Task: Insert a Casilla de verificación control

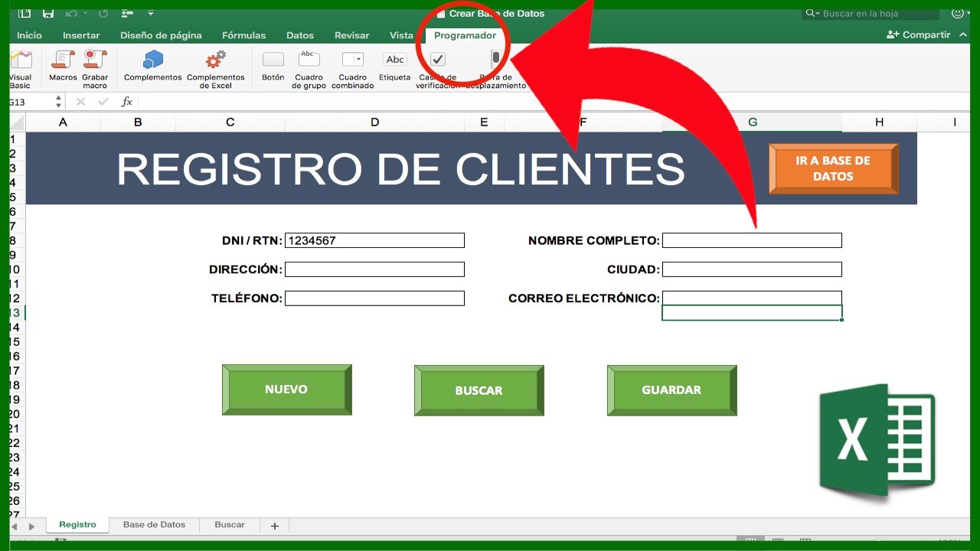Action: pyautogui.click(x=438, y=69)
